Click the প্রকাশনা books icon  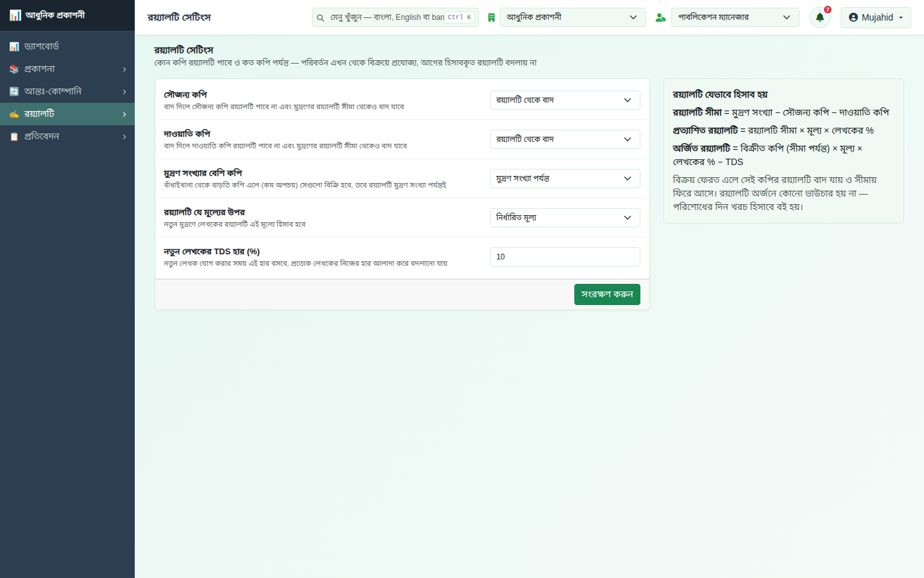point(14,69)
